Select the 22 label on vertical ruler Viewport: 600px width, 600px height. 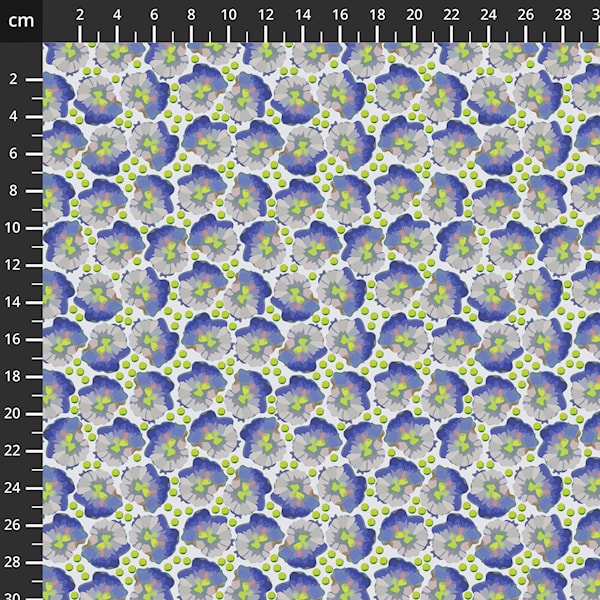[12, 451]
